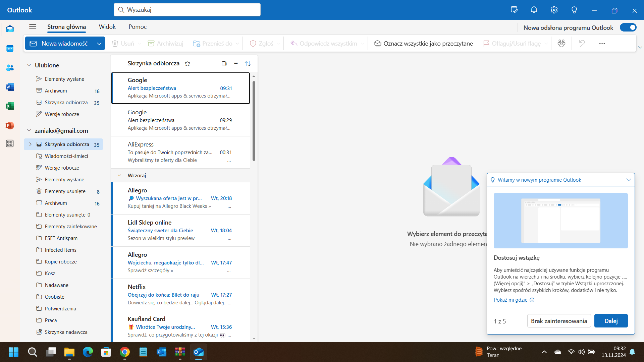Image resolution: width=644 pixels, height=362 pixels.
Task: Open the Elementy usunięte folder
Action: click(x=63, y=191)
